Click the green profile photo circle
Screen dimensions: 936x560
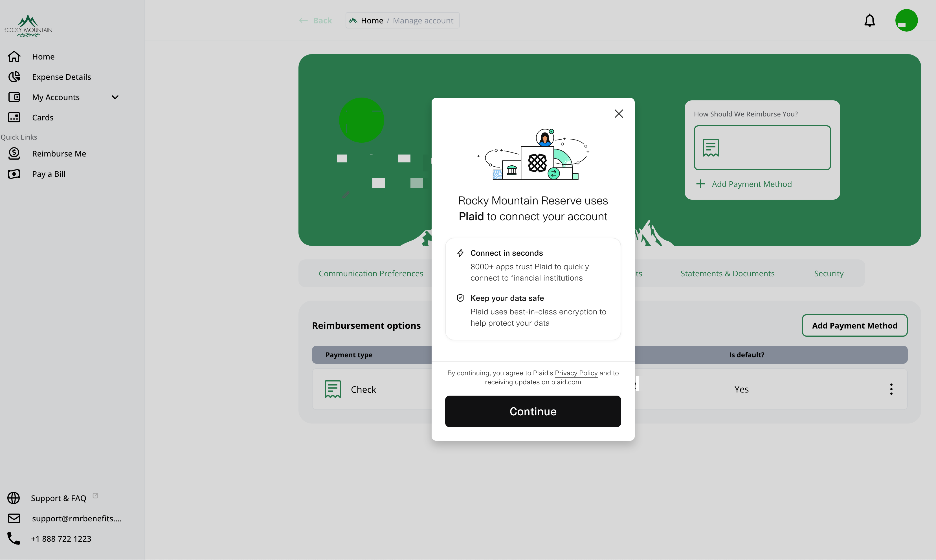(361, 120)
